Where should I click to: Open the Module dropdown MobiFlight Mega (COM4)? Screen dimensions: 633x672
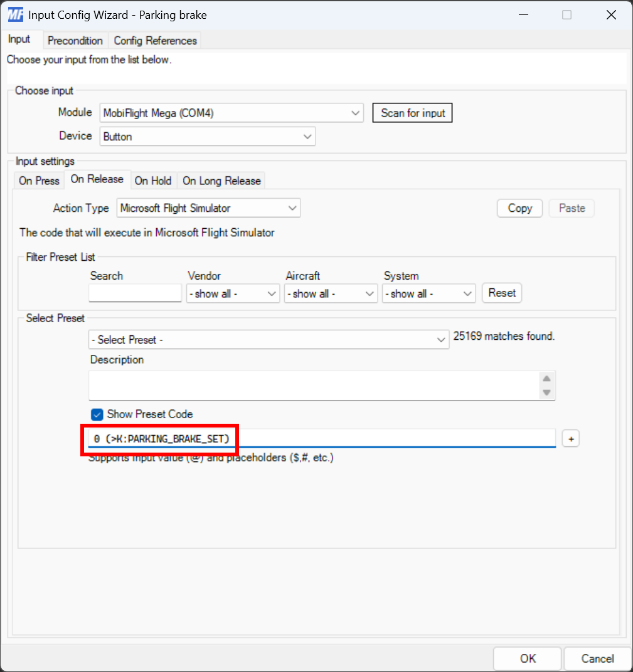(x=231, y=113)
